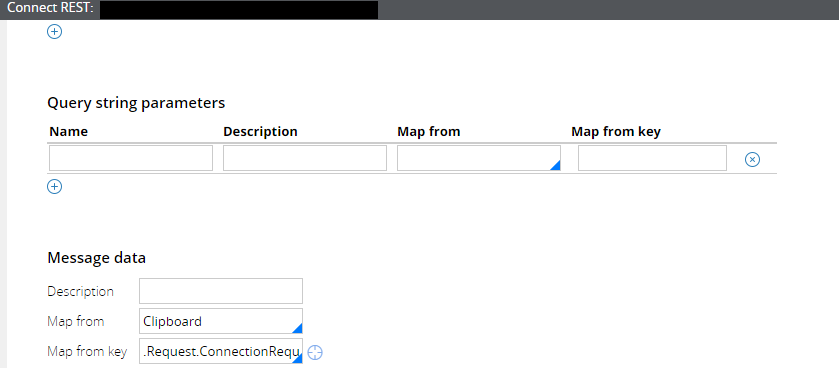Click the Name column header

point(68,132)
